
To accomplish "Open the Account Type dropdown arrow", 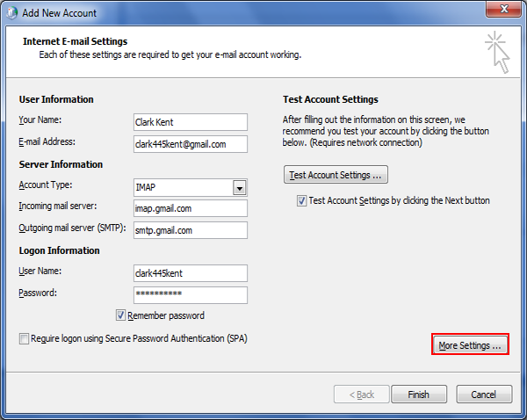I will tap(239, 187).
